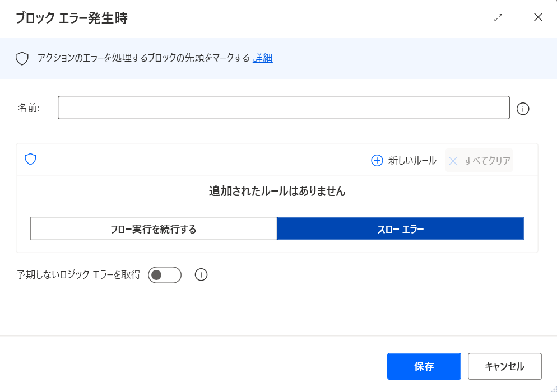Focus the 名前 text field
This screenshot has width=557, height=392.
[x=284, y=108]
